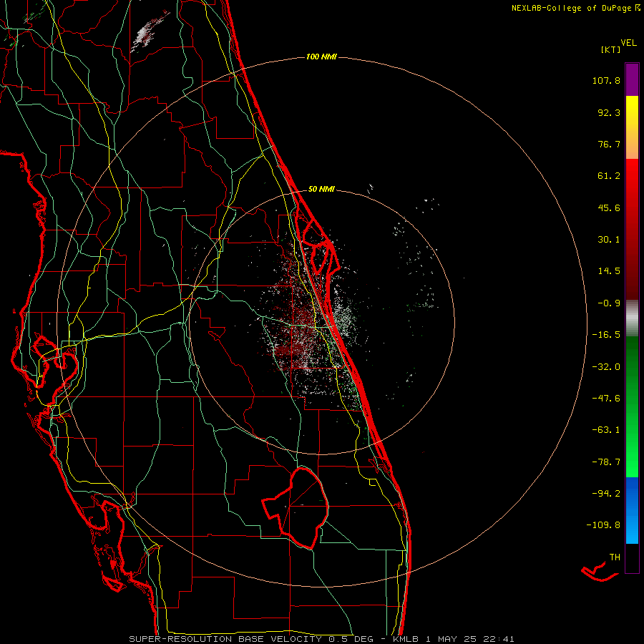Screen dimensions: 644x644
Task: Click the -47.6 scale value
Action: pos(606,399)
